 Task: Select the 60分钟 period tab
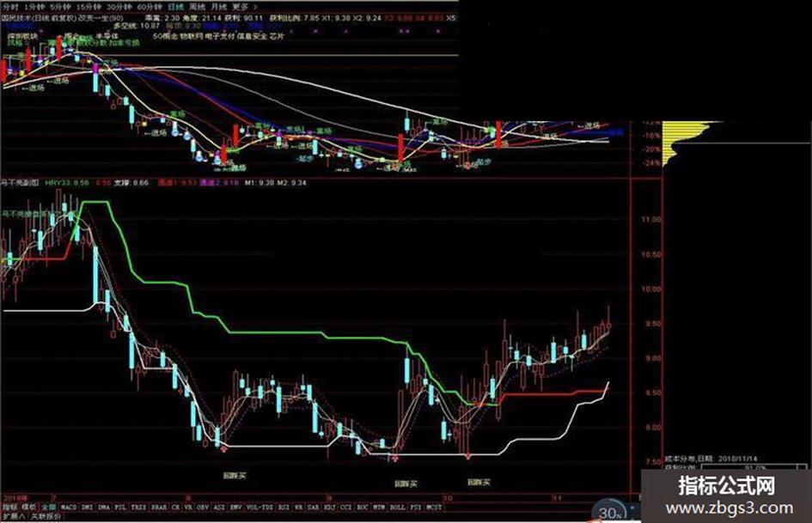(x=150, y=7)
